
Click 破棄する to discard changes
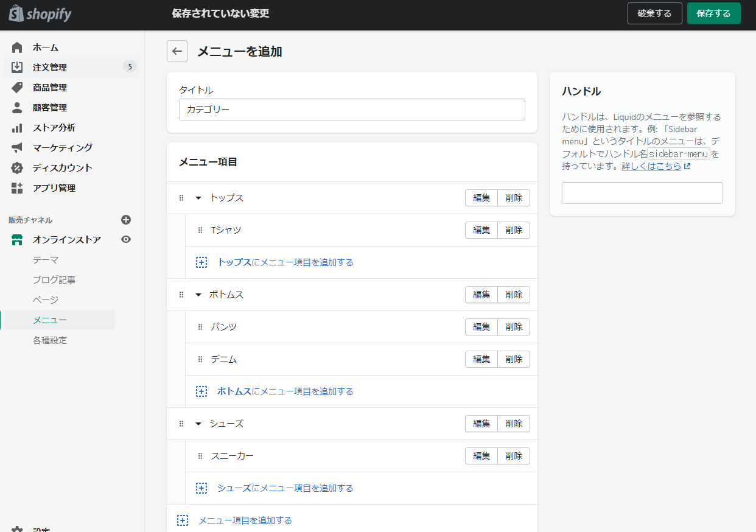[655, 13]
